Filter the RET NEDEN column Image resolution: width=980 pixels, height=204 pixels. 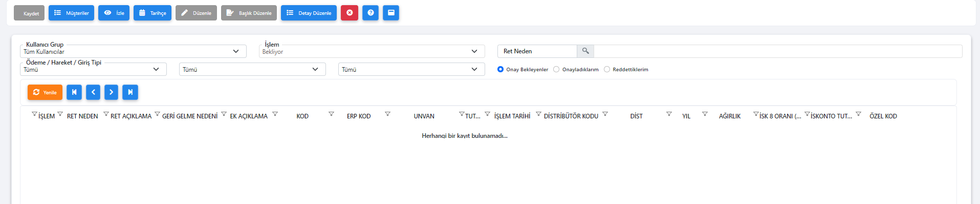pos(60,114)
